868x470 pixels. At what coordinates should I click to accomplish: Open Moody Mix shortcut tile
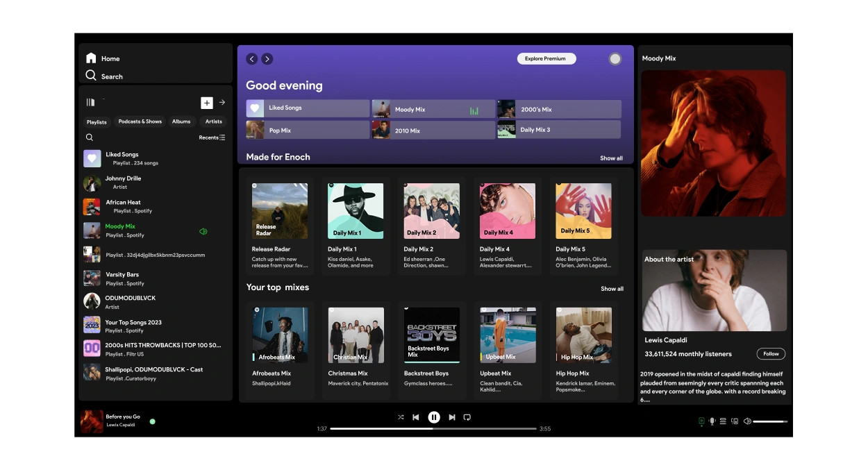pyautogui.click(x=433, y=109)
